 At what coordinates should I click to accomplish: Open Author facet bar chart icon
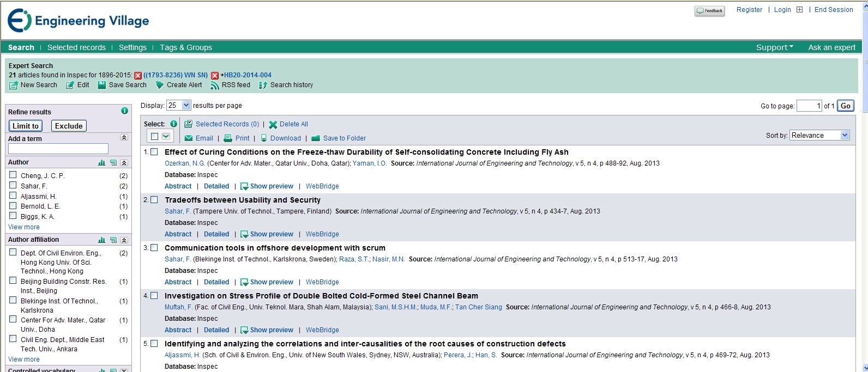coord(101,162)
